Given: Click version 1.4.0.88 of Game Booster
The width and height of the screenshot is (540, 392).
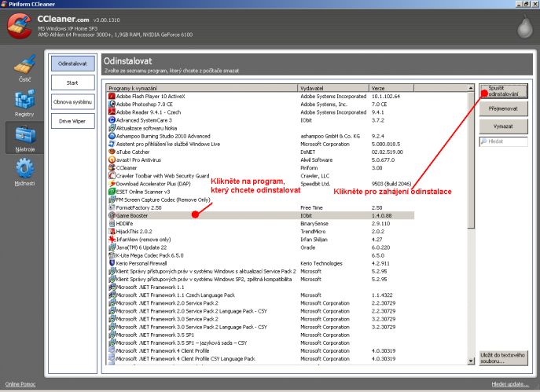Looking at the screenshot, I should 381,215.
